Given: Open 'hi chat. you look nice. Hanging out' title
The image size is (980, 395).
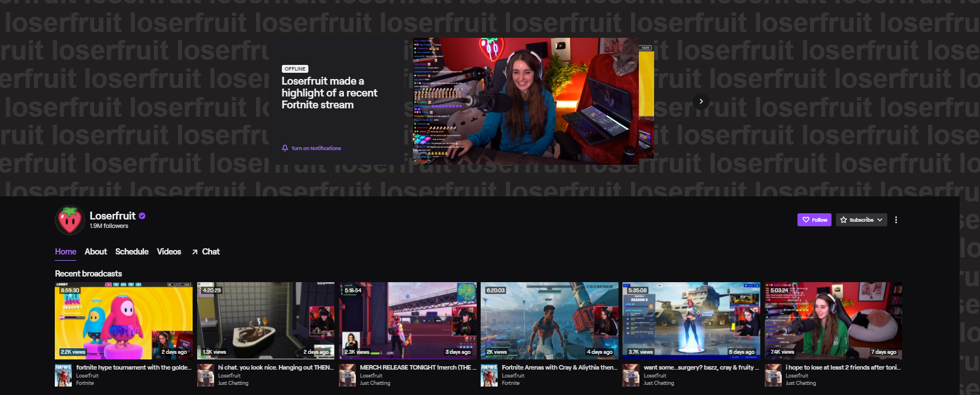Looking at the screenshot, I should pyautogui.click(x=276, y=367).
